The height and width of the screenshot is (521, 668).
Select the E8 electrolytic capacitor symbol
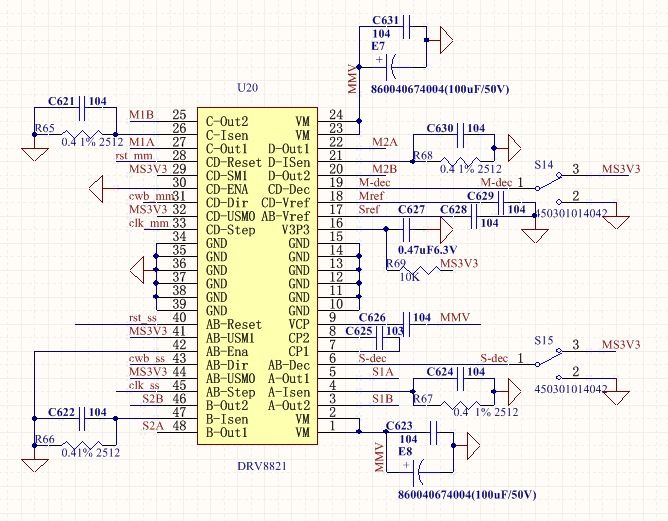[418, 472]
